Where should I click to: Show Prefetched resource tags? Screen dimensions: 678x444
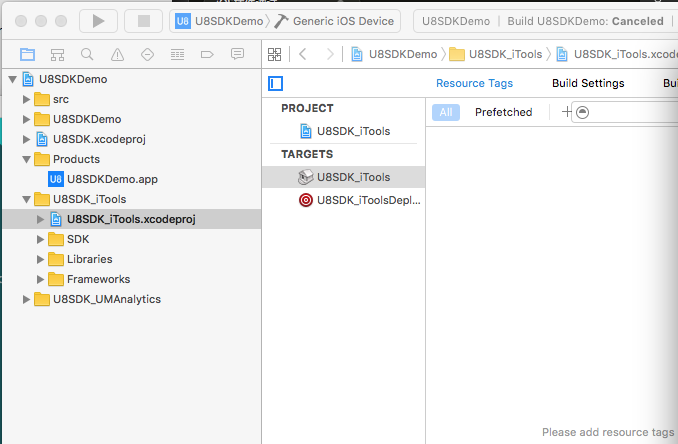click(503, 112)
